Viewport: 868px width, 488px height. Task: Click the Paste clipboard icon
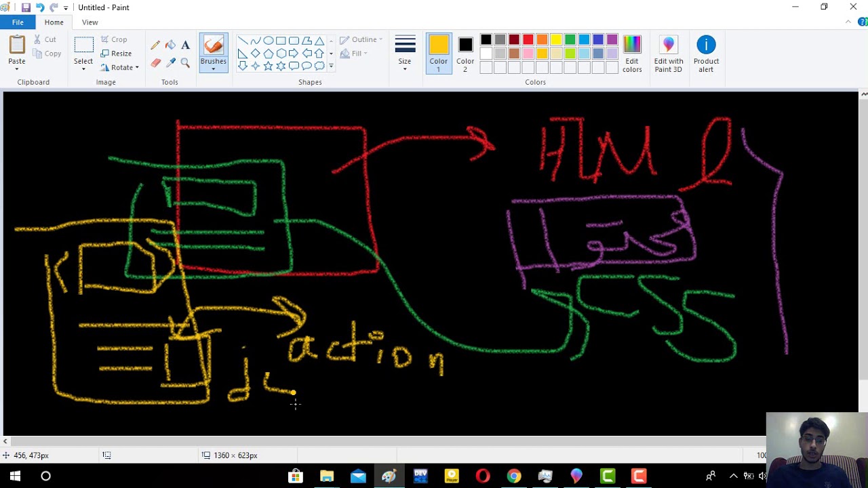17,45
